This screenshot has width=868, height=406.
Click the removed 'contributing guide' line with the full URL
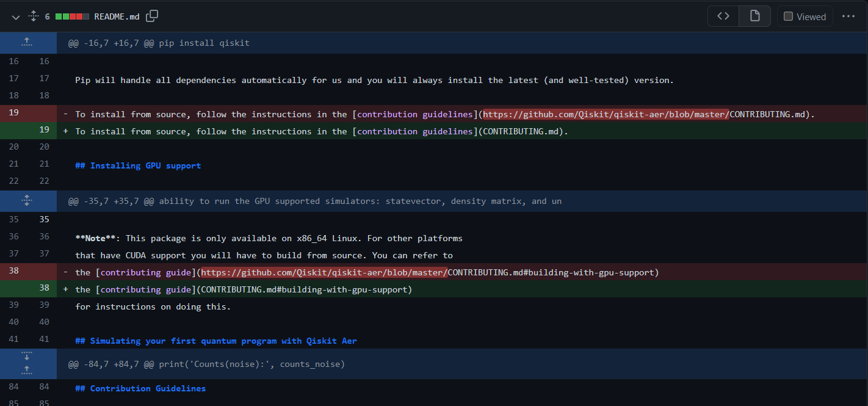pos(367,272)
